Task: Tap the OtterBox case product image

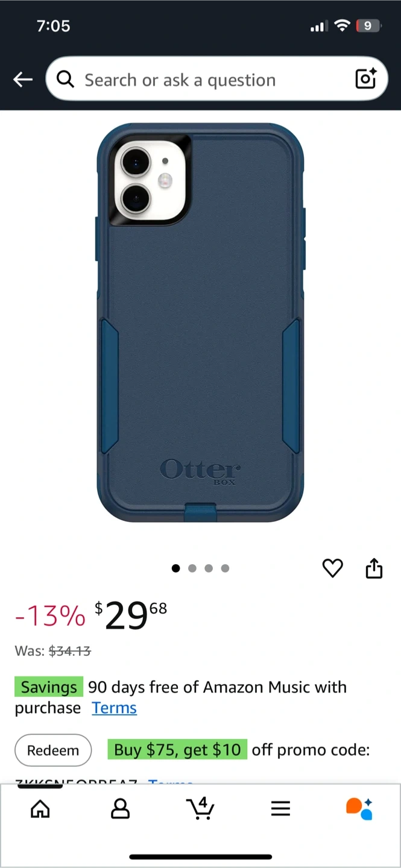Action: click(x=200, y=322)
